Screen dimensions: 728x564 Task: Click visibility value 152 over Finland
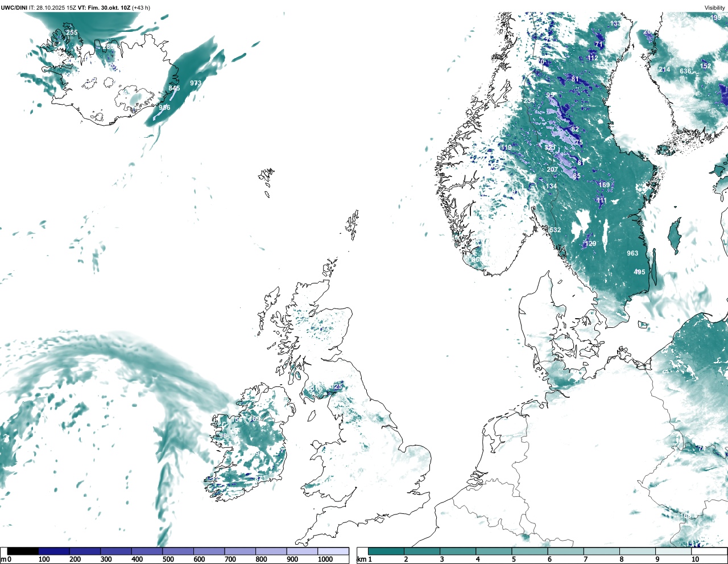(x=705, y=66)
